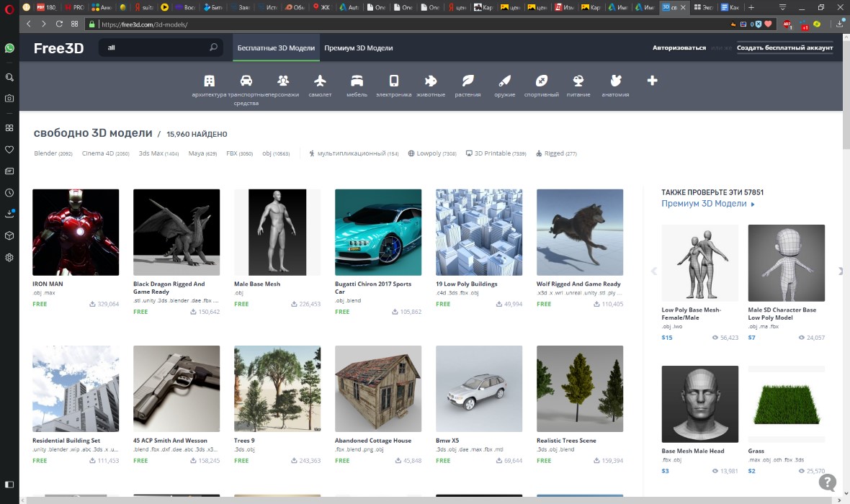
Task: Open the anatomy category icon
Action: 615,81
